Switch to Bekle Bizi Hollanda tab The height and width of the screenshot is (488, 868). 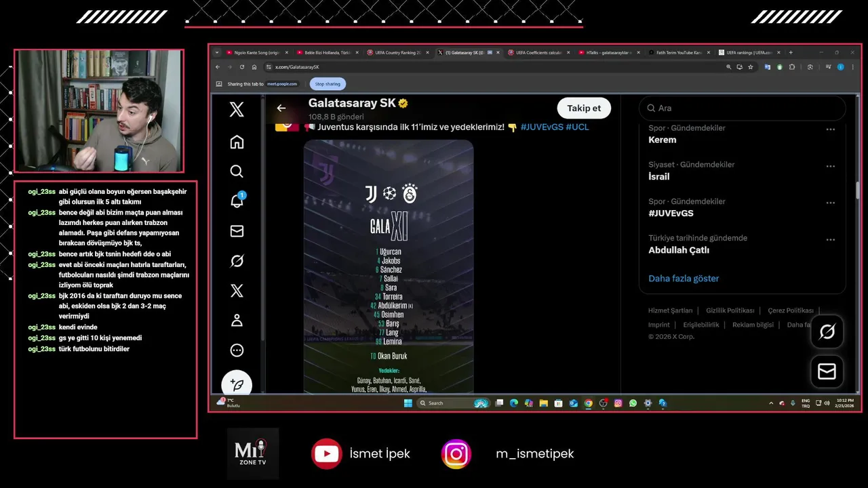[x=327, y=52]
